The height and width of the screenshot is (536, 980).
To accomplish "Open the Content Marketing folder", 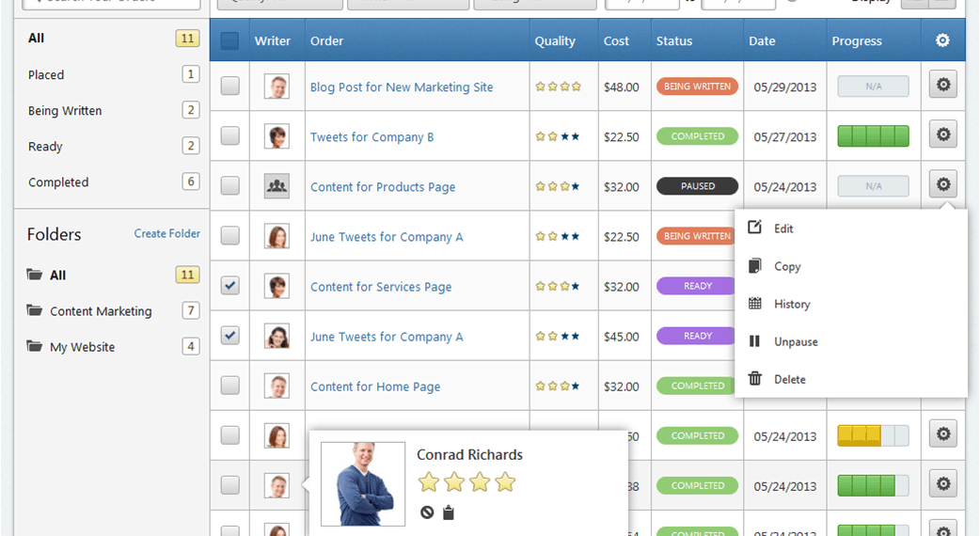I will pos(101,311).
